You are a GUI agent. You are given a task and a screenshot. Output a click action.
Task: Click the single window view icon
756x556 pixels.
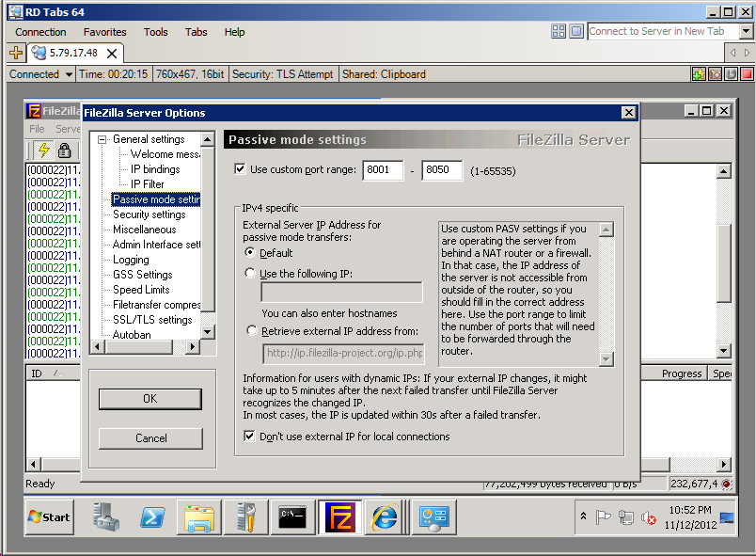[x=576, y=31]
